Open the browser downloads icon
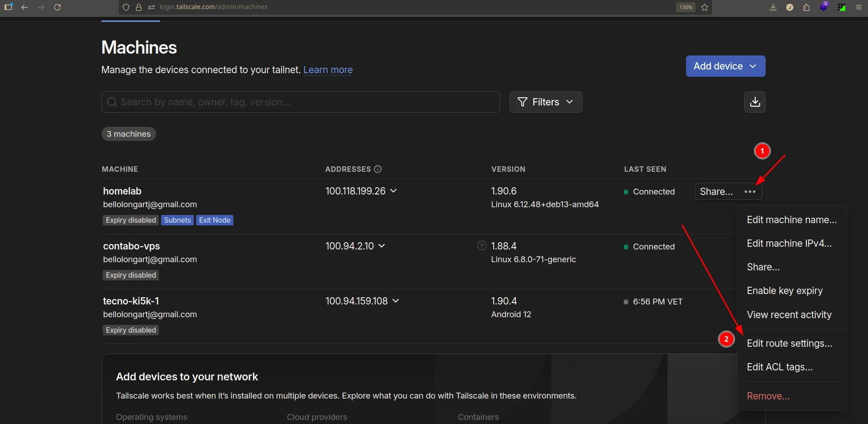This screenshot has height=424, width=868. coord(773,7)
